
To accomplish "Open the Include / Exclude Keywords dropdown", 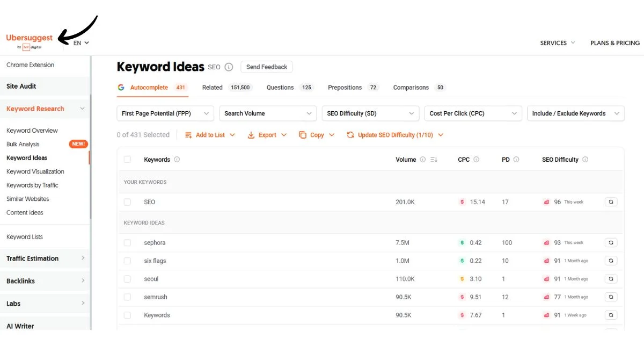I will (576, 113).
